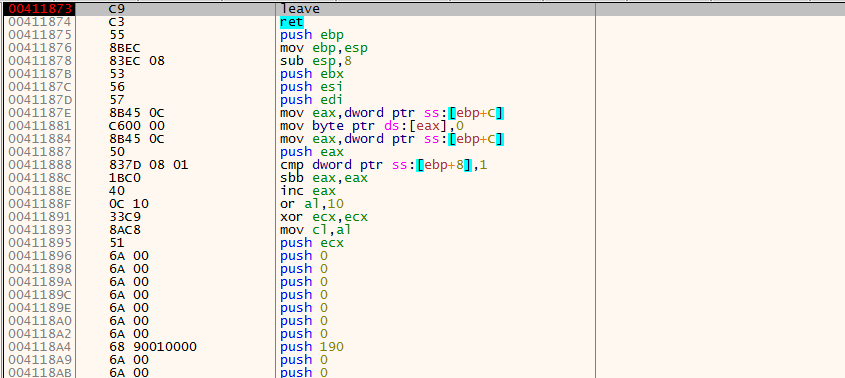This screenshot has height=378, width=845.
Task: Click address 0041187C
Action: [x=40, y=87]
